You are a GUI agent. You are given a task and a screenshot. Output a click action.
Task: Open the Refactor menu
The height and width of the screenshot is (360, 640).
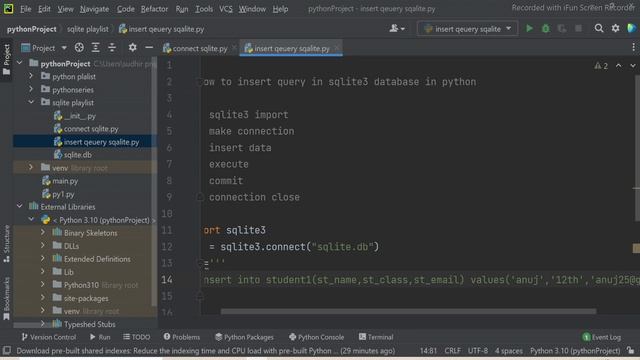coord(154,9)
